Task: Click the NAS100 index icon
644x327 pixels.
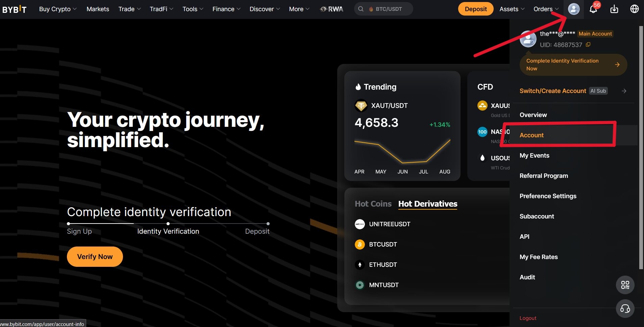Action: pos(482,132)
